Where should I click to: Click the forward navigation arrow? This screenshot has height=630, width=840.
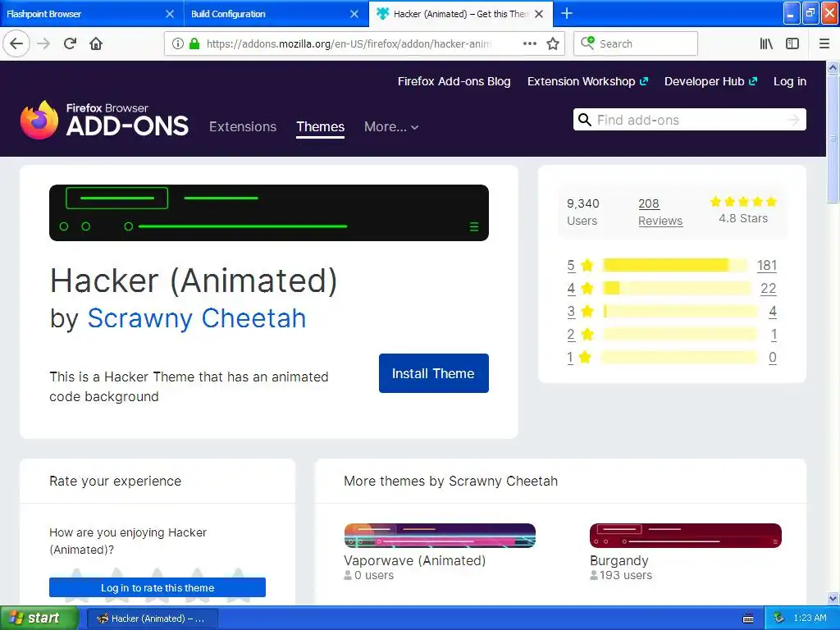[x=43, y=43]
